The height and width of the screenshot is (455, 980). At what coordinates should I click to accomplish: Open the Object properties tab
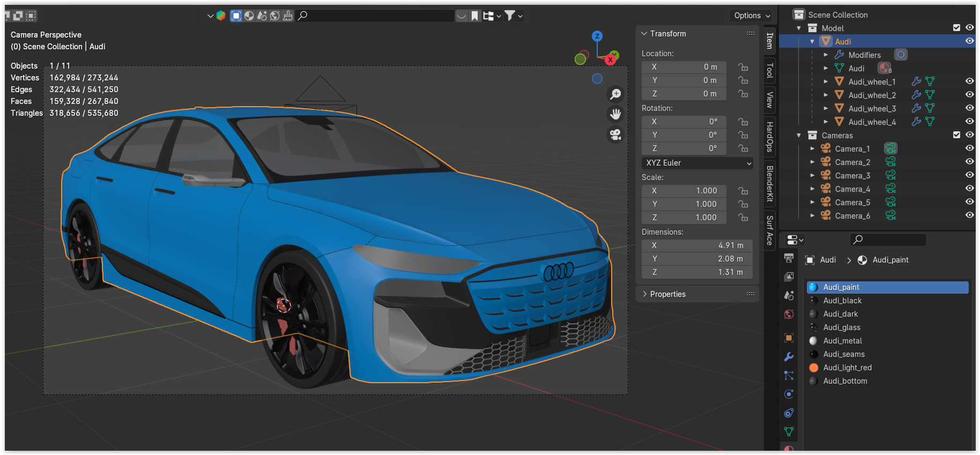789,338
